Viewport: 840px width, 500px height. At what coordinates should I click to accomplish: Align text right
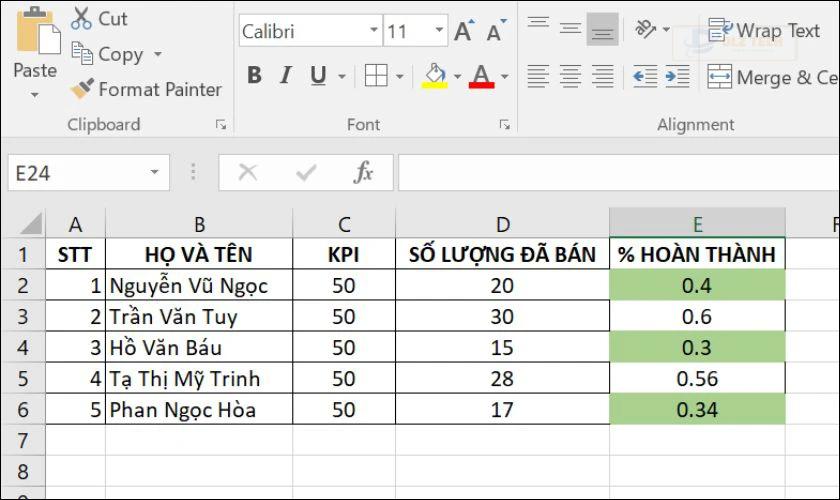pyautogui.click(x=603, y=77)
